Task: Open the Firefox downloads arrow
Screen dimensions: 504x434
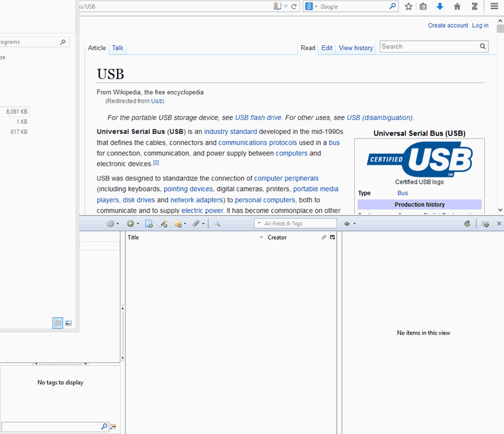Action: tap(440, 7)
